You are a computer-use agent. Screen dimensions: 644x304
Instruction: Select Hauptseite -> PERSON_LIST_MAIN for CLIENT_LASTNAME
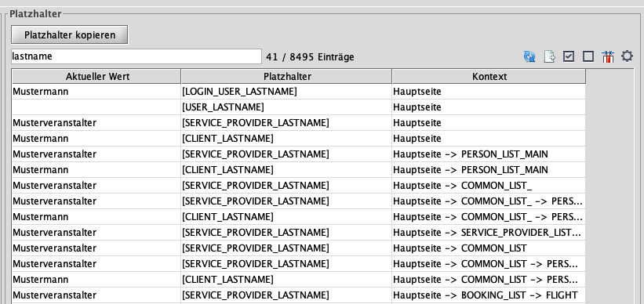[x=471, y=170]
